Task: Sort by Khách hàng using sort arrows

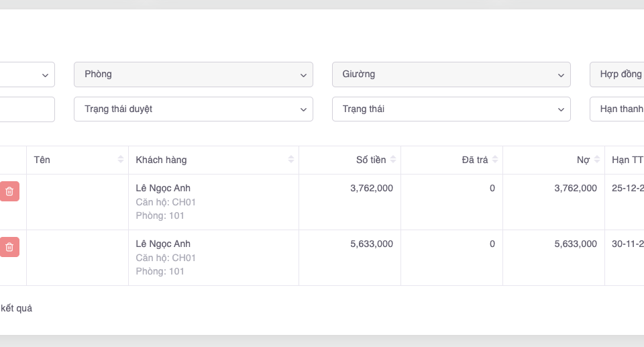Action: [291, 160]
